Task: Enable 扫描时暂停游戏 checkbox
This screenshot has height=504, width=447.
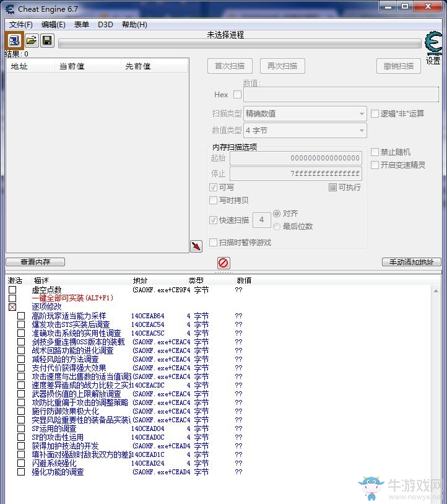Action: click(x=213, y=242)
